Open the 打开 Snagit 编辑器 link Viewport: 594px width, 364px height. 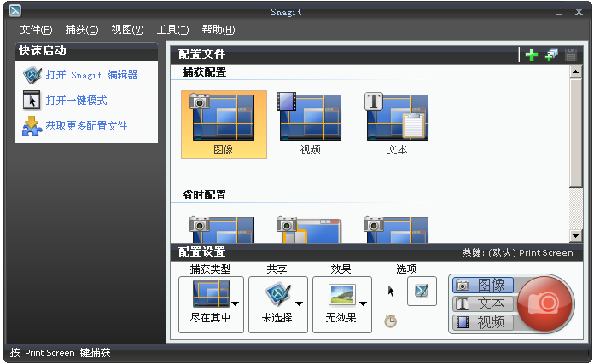pyautogui.click(x=91, y=75)
